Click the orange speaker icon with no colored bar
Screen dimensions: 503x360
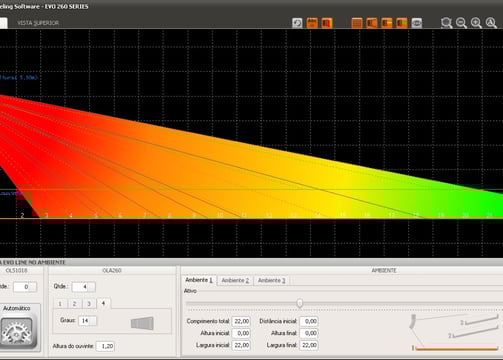tap(372, 23)
